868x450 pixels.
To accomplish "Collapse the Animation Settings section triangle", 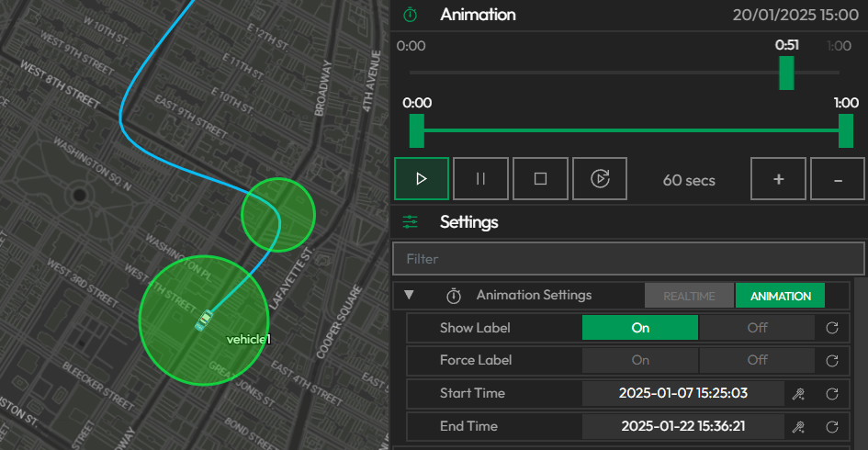I will [x=409, y=295].
